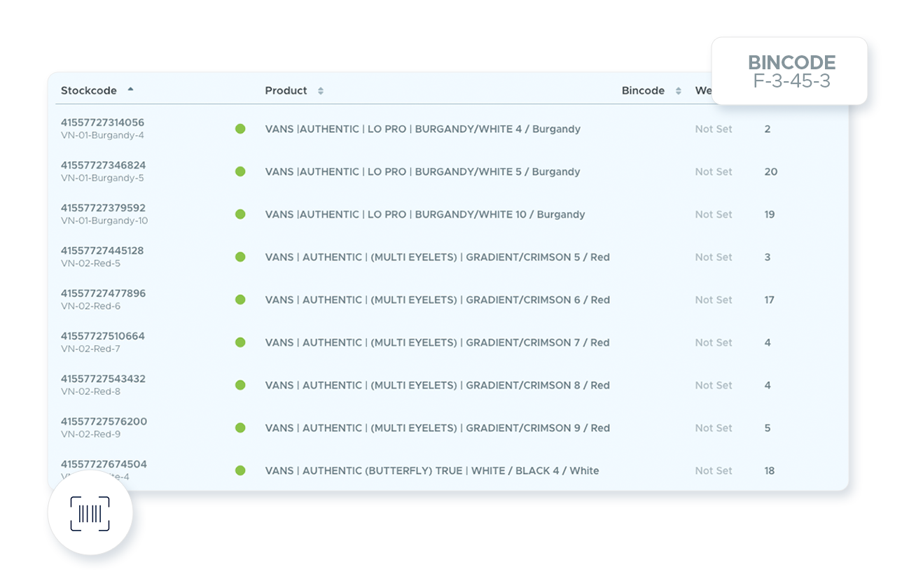
Task: Click Not Set value for VN-02-Red-7
Action: click(713, 342)
